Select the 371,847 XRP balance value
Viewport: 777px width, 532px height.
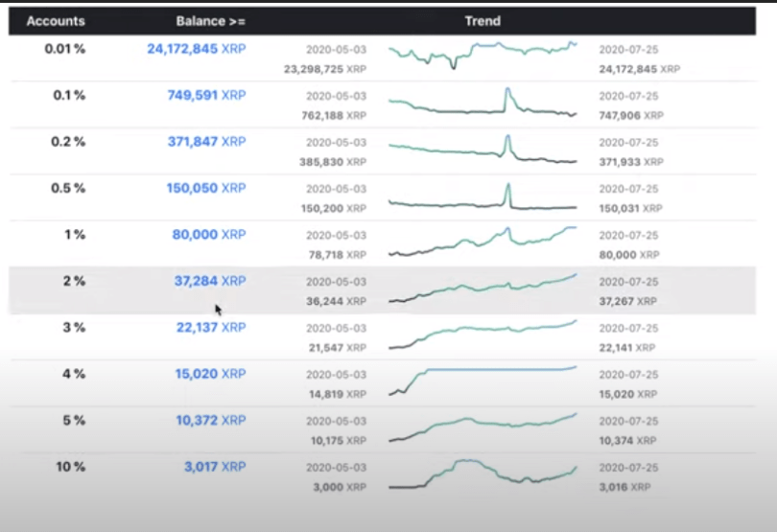pyautogui.click(x=205, y=141)
